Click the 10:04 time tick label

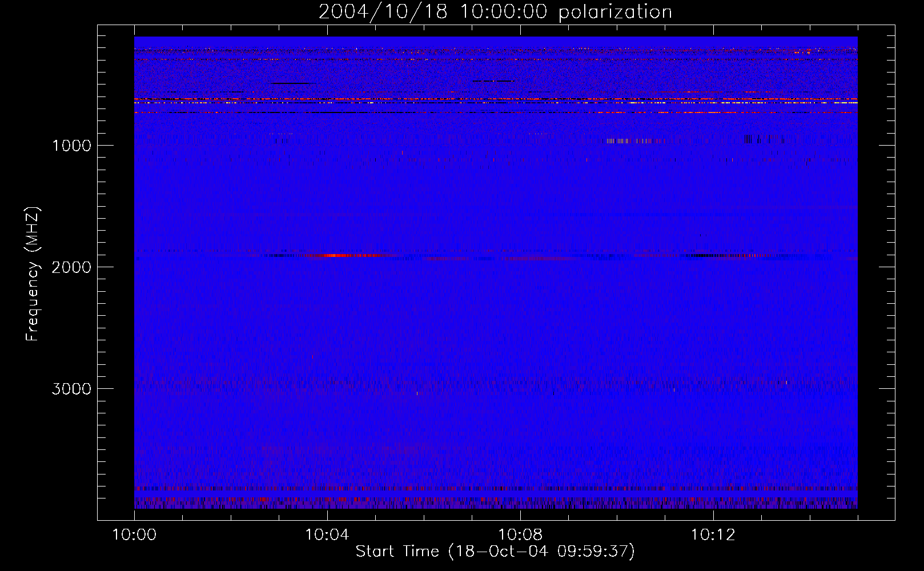pyautogui.click(x=327, y=535)
